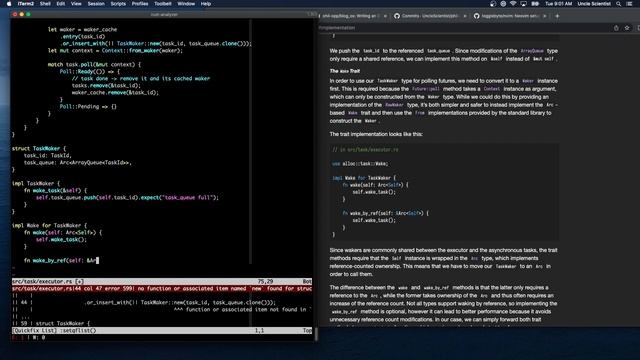Screen dimensions: 640x360
Task: Close the third GitHub browser tab
Action: 544,16
